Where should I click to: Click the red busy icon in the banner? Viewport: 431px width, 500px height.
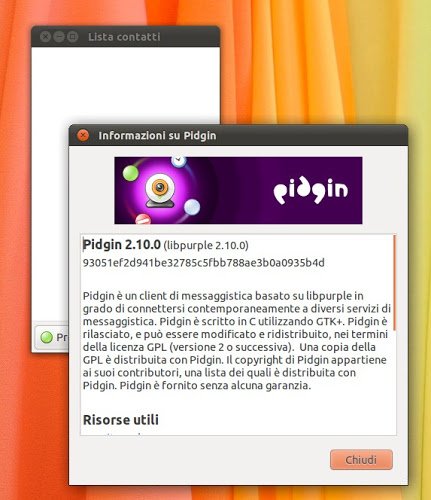pyautogui.click(x=143, y=219)
